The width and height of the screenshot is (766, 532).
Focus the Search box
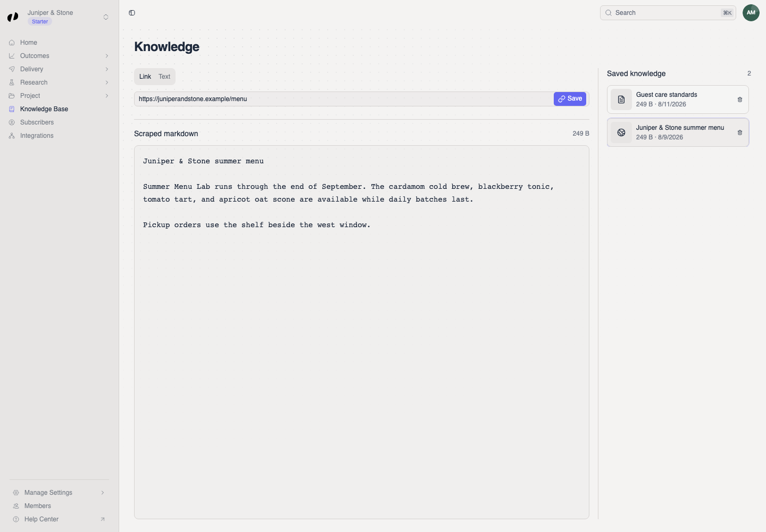click(x=668, y=13)
